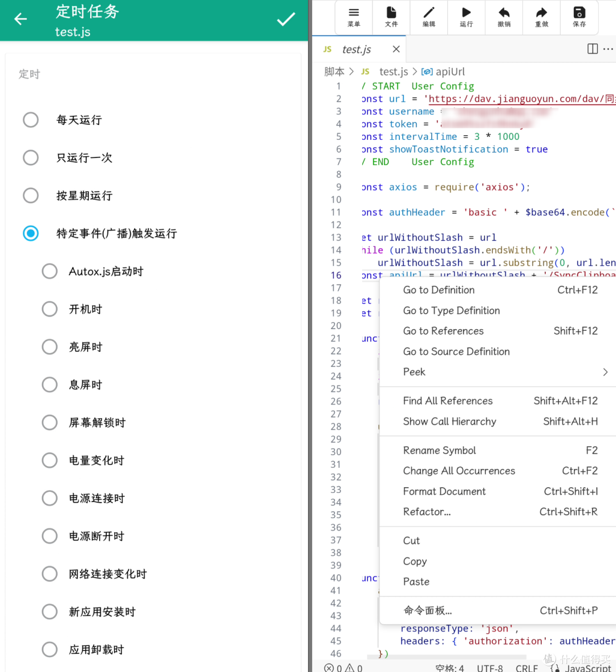Select Go to Source Definition
The image size is (616, 672).
[x=498, y=351]
